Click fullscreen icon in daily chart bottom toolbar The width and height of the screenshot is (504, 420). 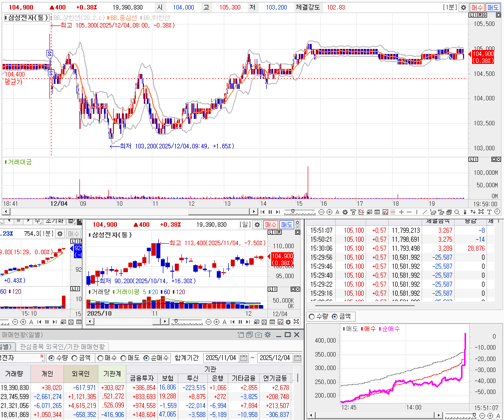(x=296, y=322)
